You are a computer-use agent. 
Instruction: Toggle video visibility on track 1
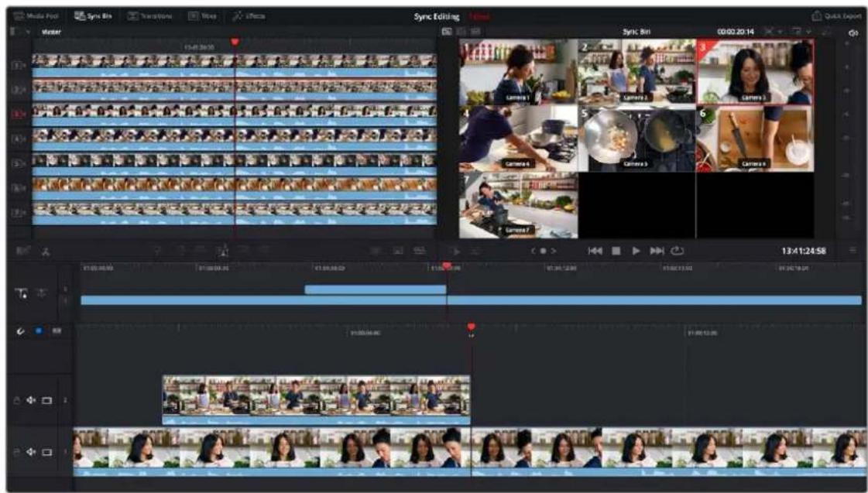coord(47,452)
